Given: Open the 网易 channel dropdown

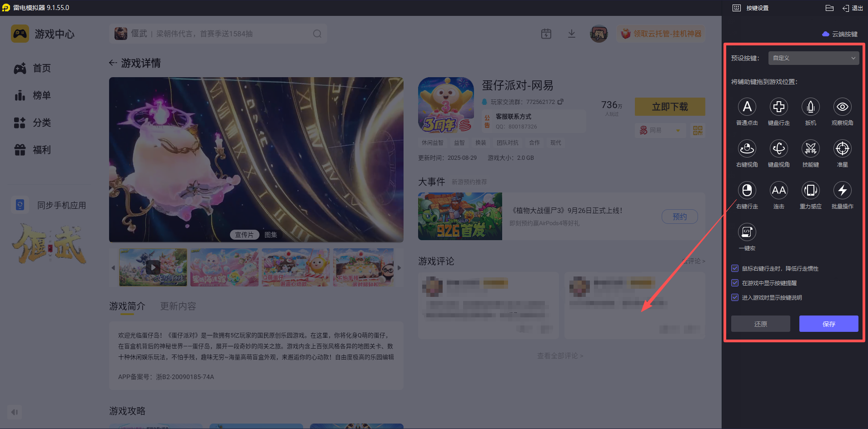Looking at the screenshot, I should (660, 131).
